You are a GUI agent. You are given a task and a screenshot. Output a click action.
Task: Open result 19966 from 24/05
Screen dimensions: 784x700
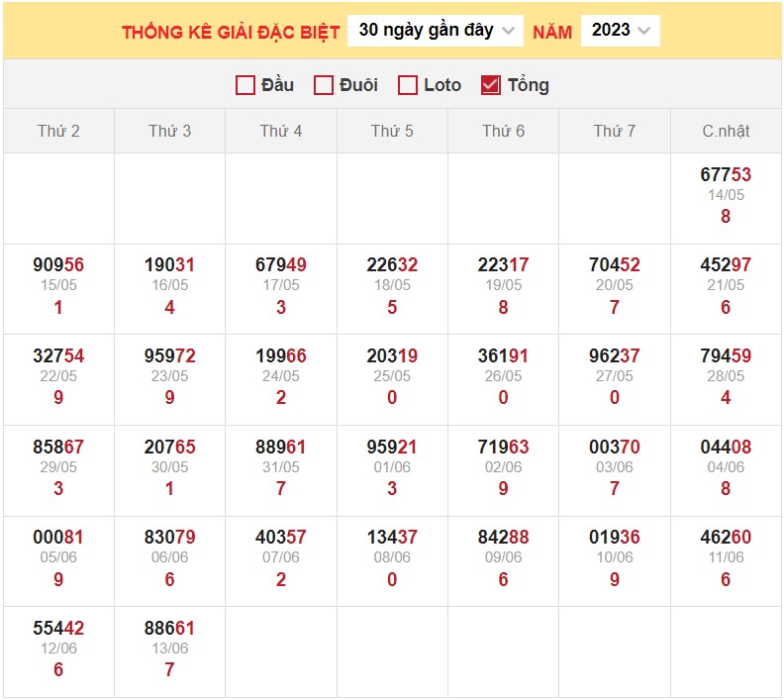(x=281, y=356)
